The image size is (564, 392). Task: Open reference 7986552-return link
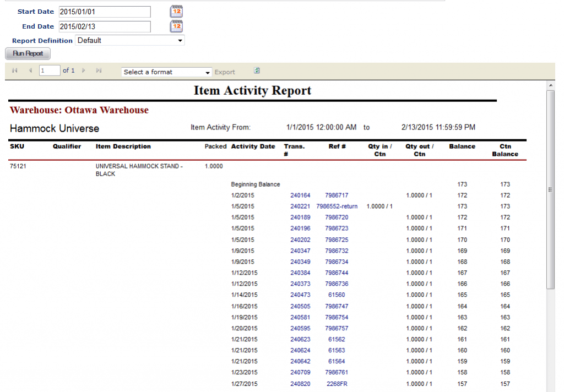tap(337, 206)
